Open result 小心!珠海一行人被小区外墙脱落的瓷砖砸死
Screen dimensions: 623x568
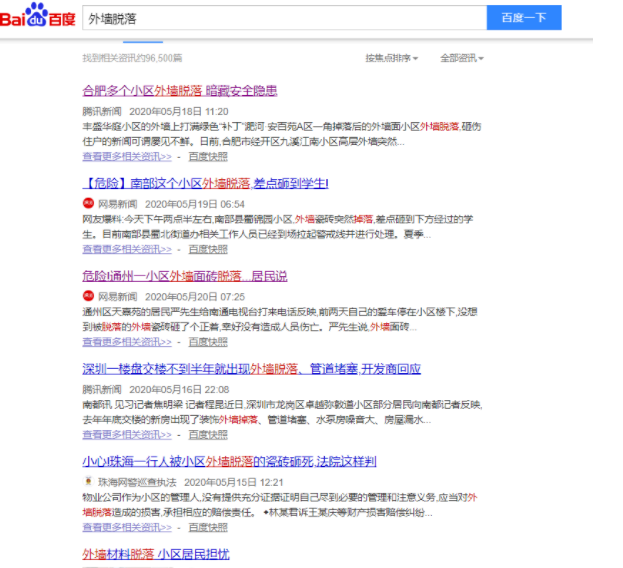pyautogui.click(x=229, y=462)
